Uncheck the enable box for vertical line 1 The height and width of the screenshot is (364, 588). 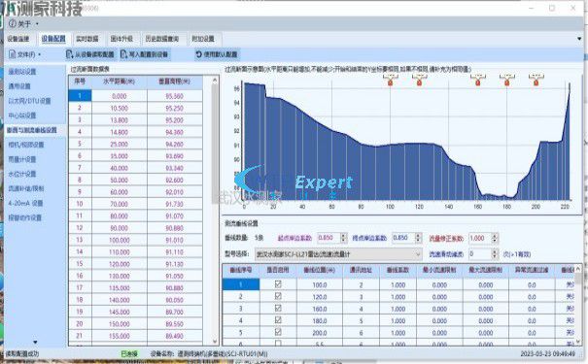[278, 284]
